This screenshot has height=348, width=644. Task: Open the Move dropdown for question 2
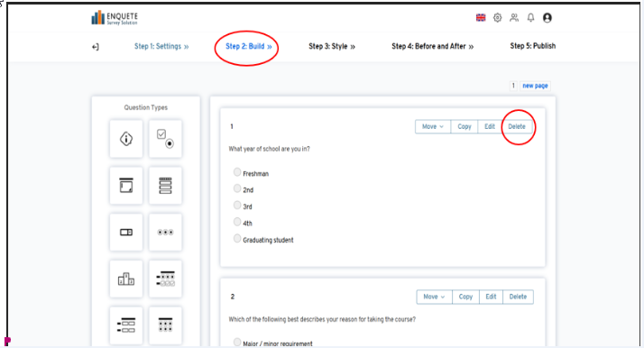(434, 297)
